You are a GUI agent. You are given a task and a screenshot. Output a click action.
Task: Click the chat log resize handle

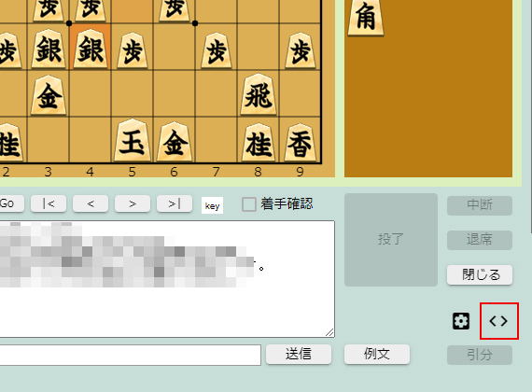pyautogui.click(x=329, y=332)
